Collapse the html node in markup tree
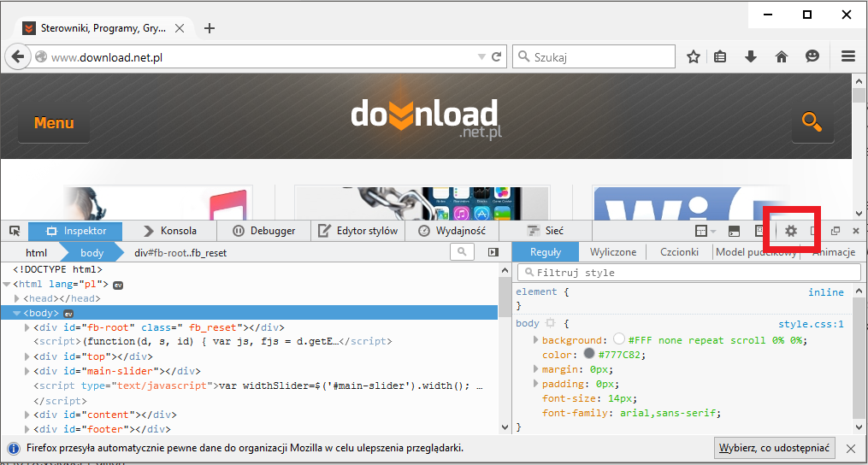 coord(7,285)
